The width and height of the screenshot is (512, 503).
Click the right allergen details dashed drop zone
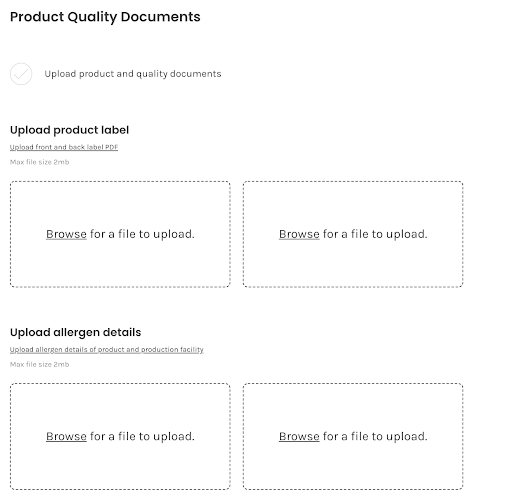pos(353,436)
